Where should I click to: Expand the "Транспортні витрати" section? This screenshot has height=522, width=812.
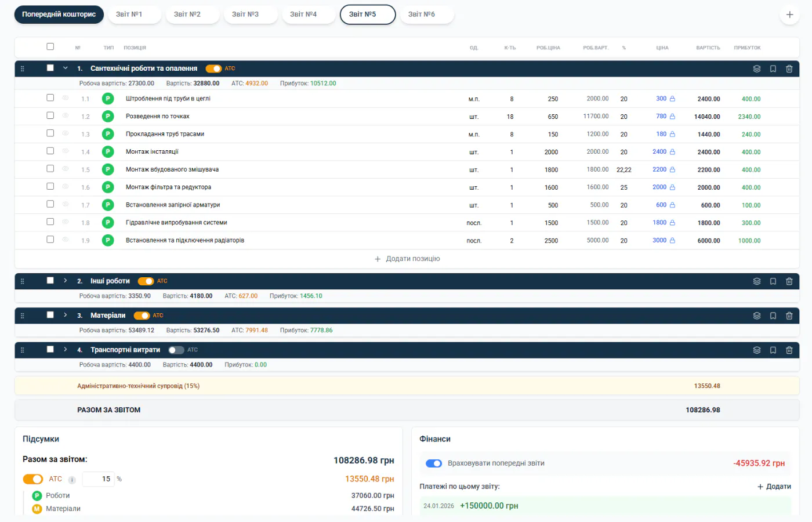[66, 349]
